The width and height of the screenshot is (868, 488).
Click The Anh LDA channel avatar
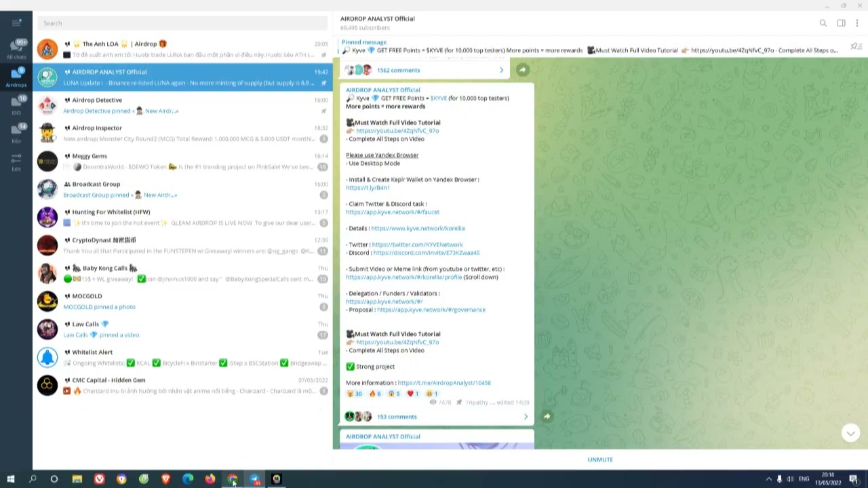pyautogui.click(x=47, y=49)
